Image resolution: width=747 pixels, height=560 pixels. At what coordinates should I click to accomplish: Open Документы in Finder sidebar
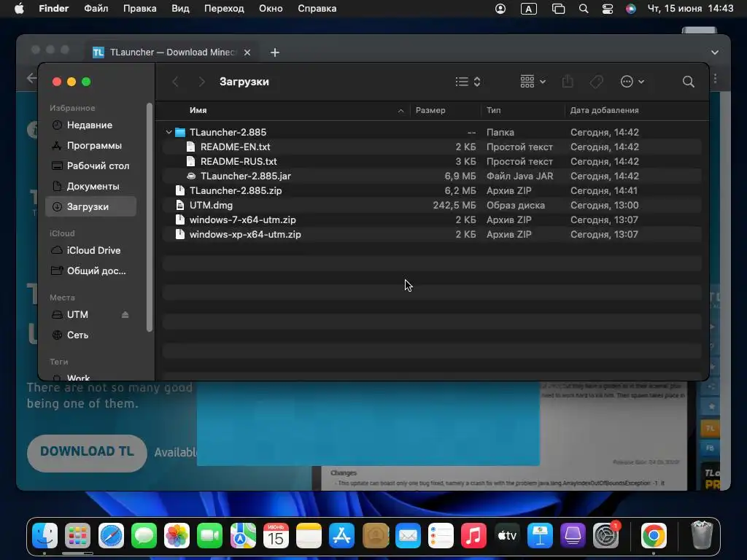(91, 186)
